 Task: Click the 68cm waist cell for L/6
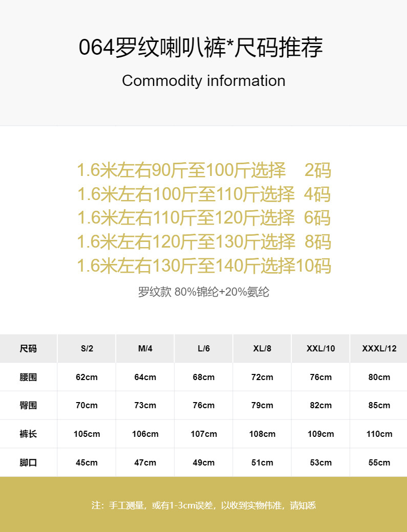click(x=204, y=377)
